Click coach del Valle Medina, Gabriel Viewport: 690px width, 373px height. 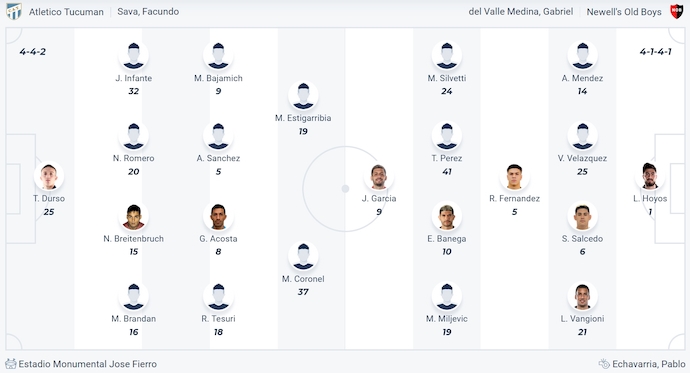point(521,11)
